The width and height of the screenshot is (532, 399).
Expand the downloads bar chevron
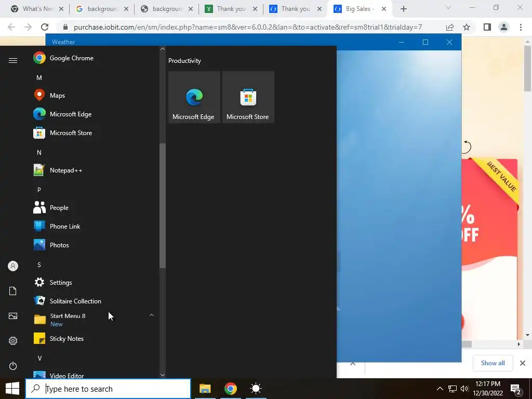[x=353, y=363]
